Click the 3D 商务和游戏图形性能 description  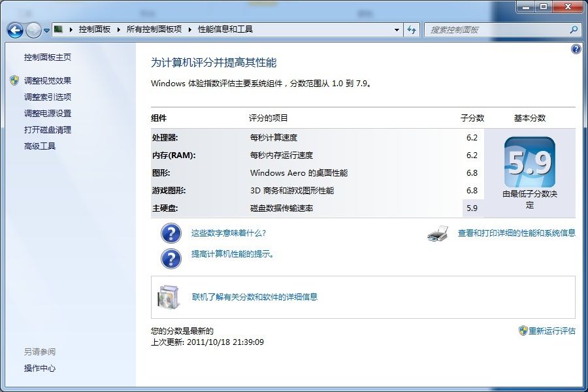click(292, 191)
